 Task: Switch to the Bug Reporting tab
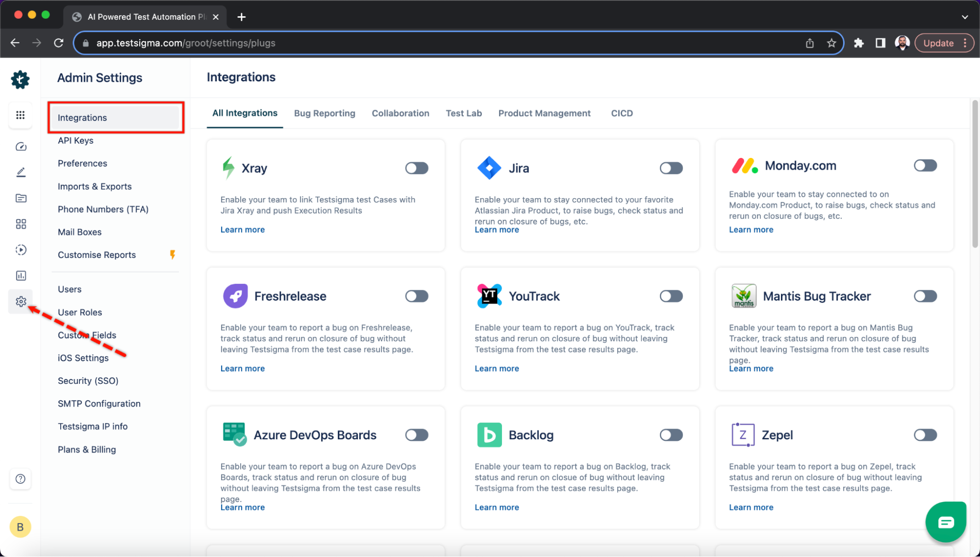[x=325, y=113]
